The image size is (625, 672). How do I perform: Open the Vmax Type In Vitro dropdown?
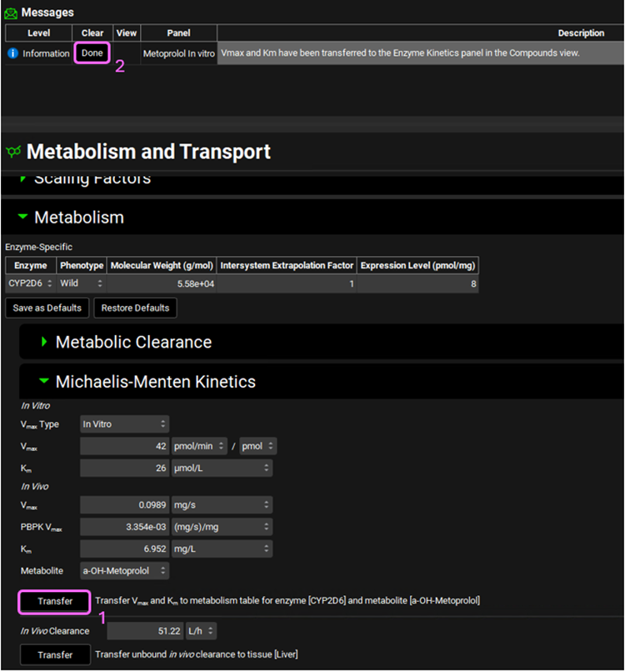coord(124,424)
